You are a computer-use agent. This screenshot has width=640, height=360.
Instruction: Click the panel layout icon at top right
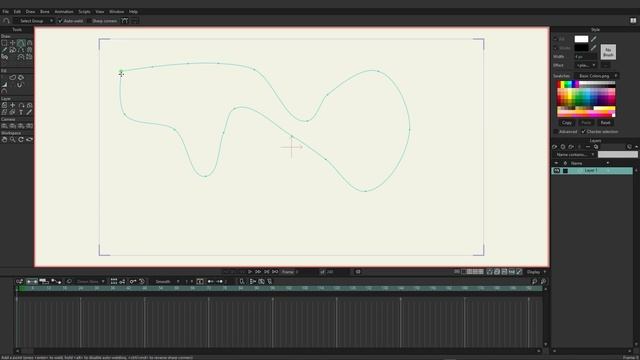[x=633, y=20]
